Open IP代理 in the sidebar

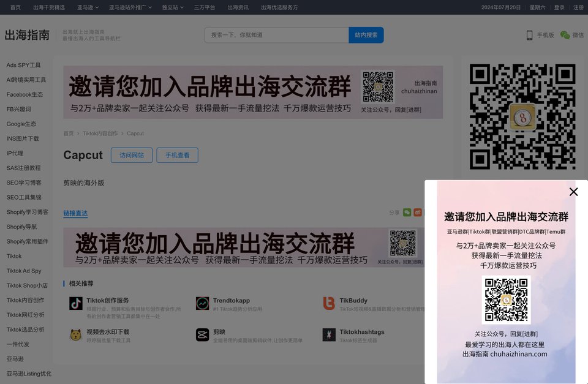click(15, 153)
